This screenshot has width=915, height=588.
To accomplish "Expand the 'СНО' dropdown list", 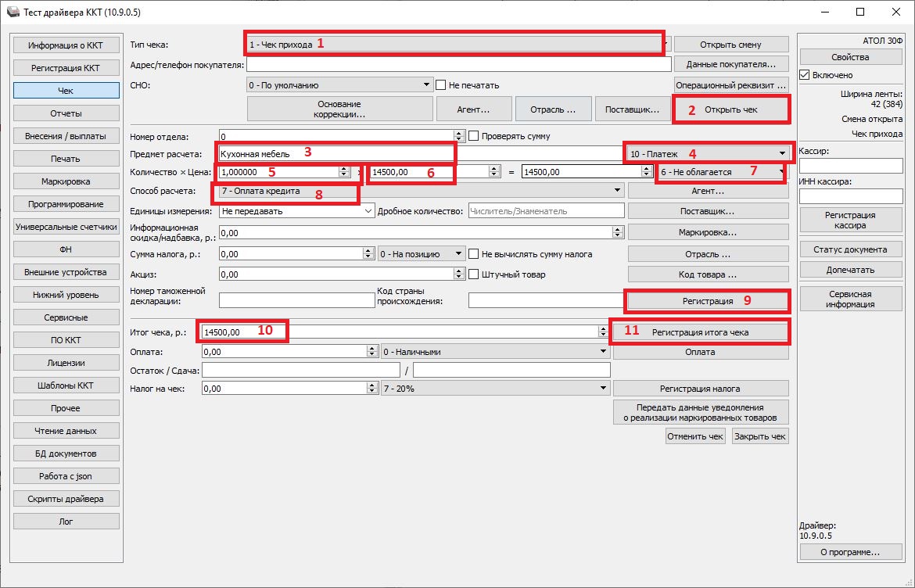I will 426,85.
